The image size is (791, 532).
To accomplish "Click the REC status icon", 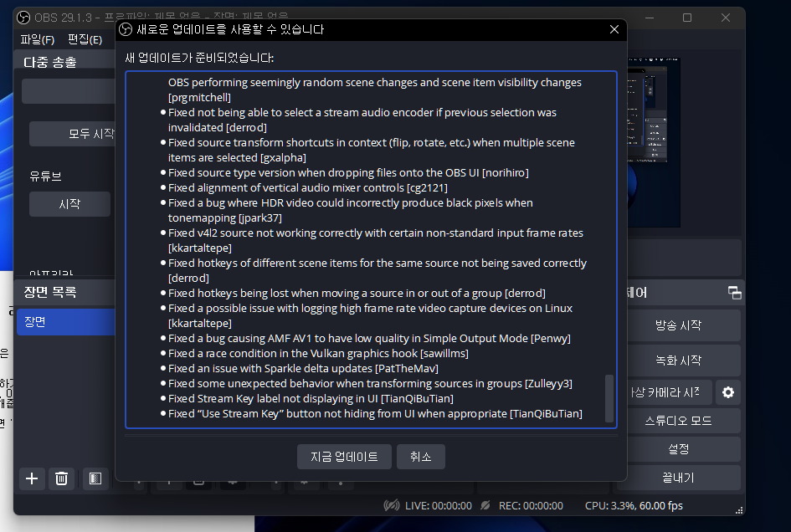I will point(485,505).
